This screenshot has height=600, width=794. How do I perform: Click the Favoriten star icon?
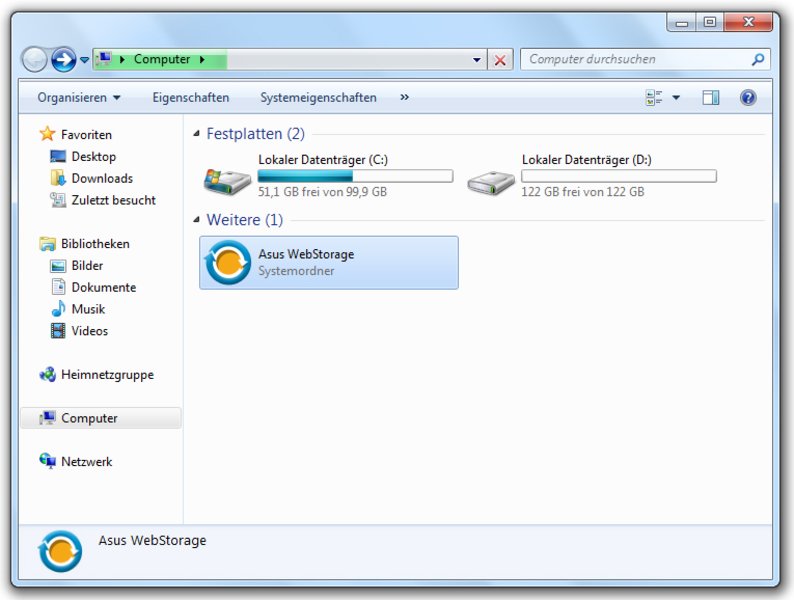click(x=47, y=134)
